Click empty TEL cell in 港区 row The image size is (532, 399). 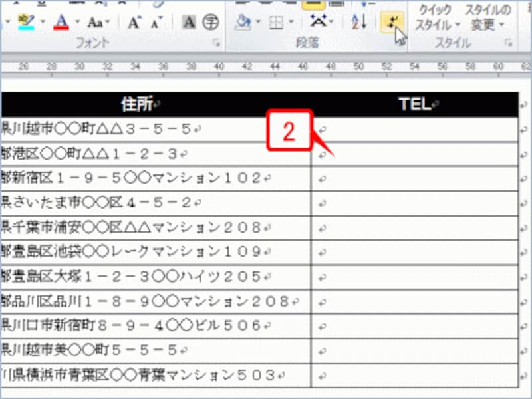pos(414,154)
